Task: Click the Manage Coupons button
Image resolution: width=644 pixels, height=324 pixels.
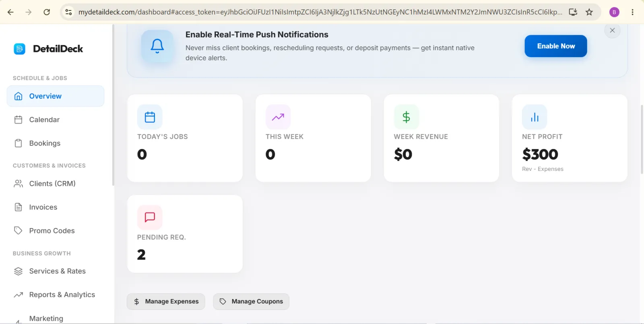Action: coord(251,301)
